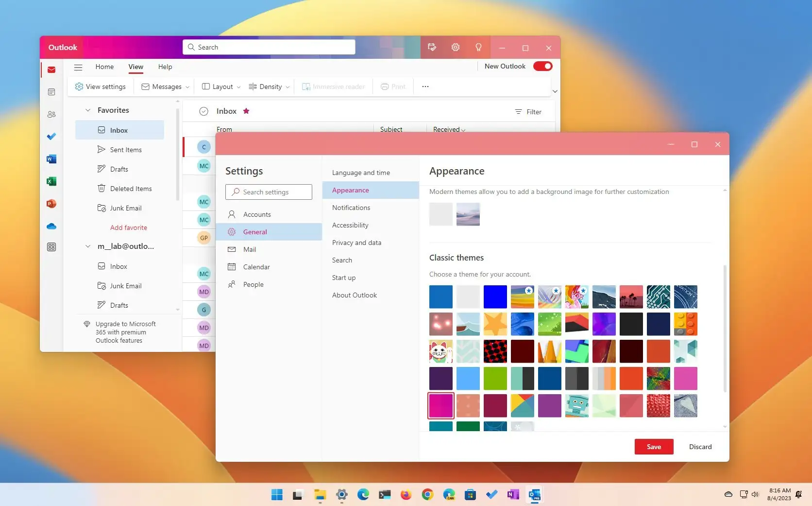Open the Appearance settings category
Screen dimensions: 812x506
[x=350, y=190]
